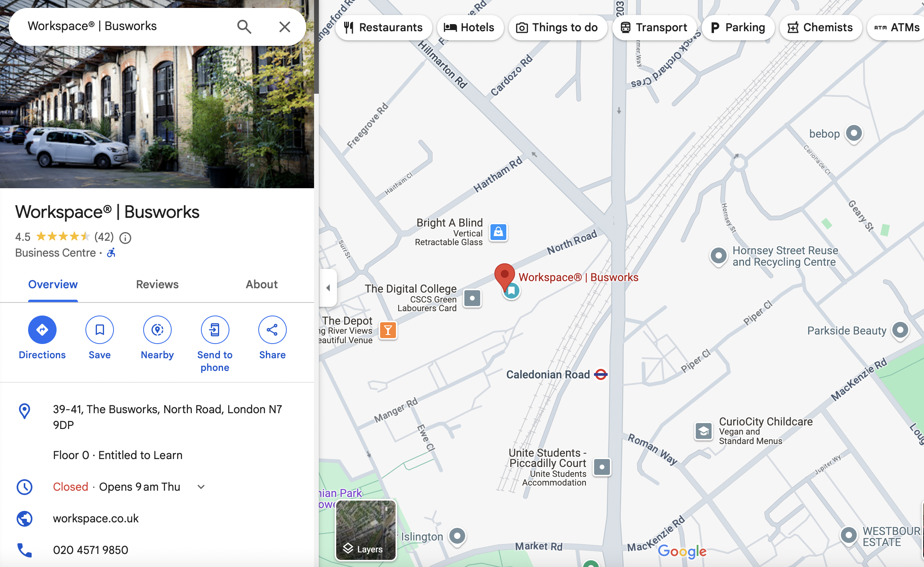Click the globe website icon
Viewport: 924px width, 567px height.
point(25,519)
